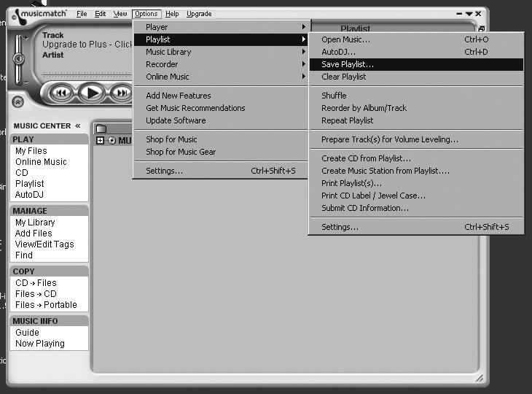Screen dimensions: 532x394
Task: Open the Help menu
Action: click(172, 14)
